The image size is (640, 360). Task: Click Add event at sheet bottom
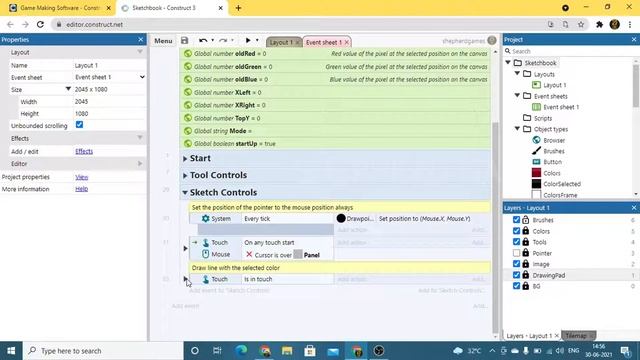pos(185,306)
